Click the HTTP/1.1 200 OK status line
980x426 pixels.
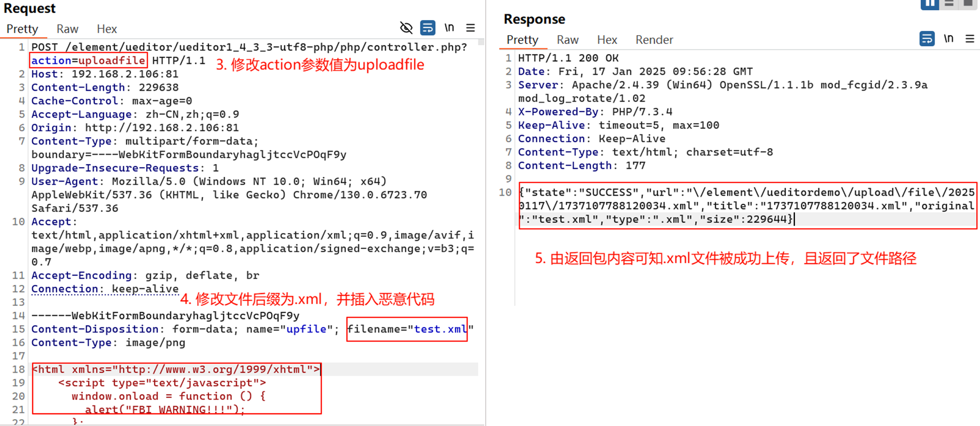point(568,58)
